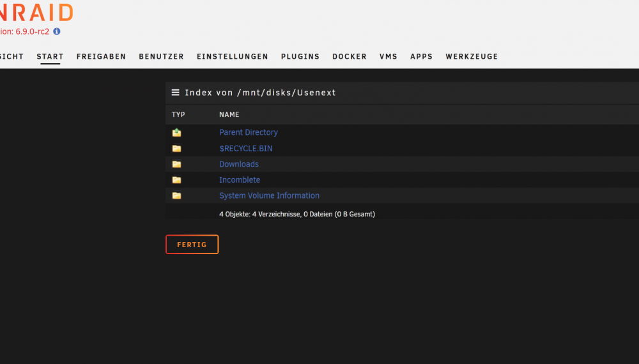Open the $RECYCLE.BIN folder link
The image size is (639, 364).
(x=246, y=149)
